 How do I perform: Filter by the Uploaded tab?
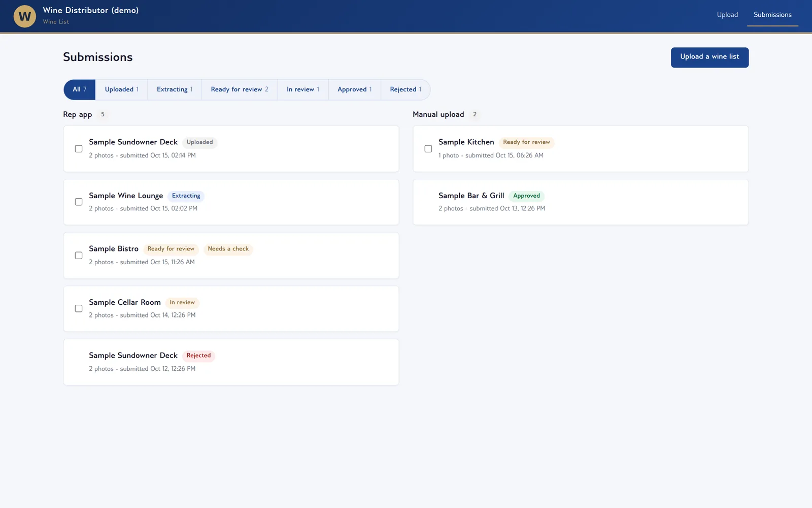[x=122, y=89]
